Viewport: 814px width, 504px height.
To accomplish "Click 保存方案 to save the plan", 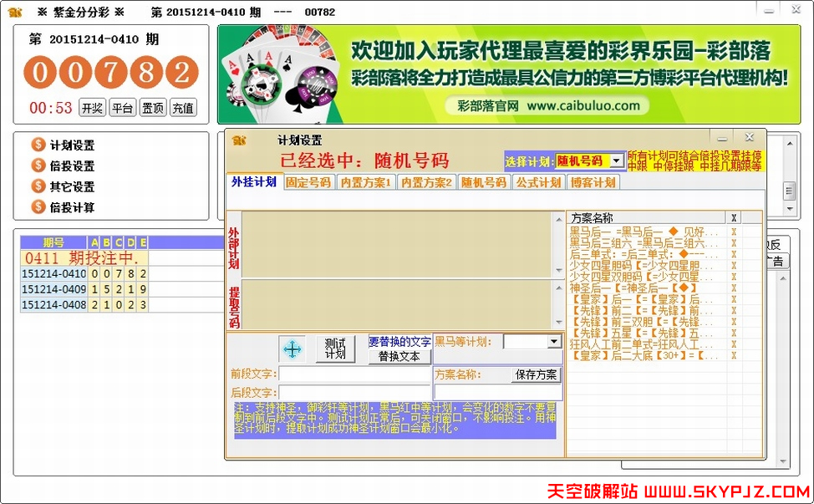I will [535, 373].
